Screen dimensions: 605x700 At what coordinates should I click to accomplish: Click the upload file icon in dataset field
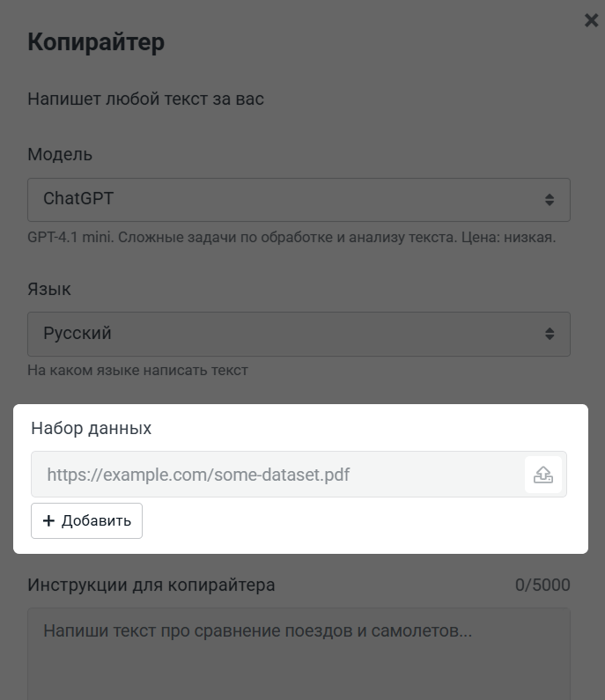543,475
